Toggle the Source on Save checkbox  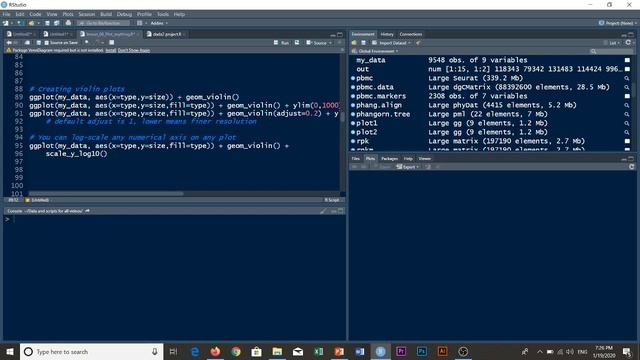point(47,42)
